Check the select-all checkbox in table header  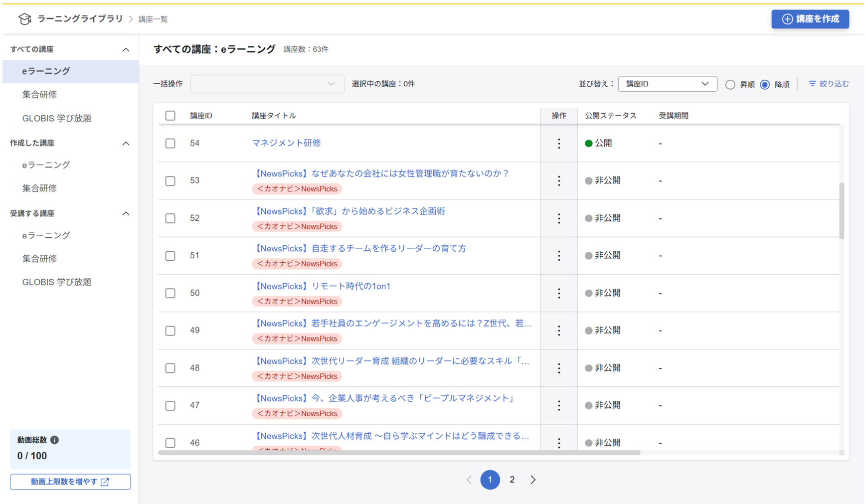pos(170,115)
